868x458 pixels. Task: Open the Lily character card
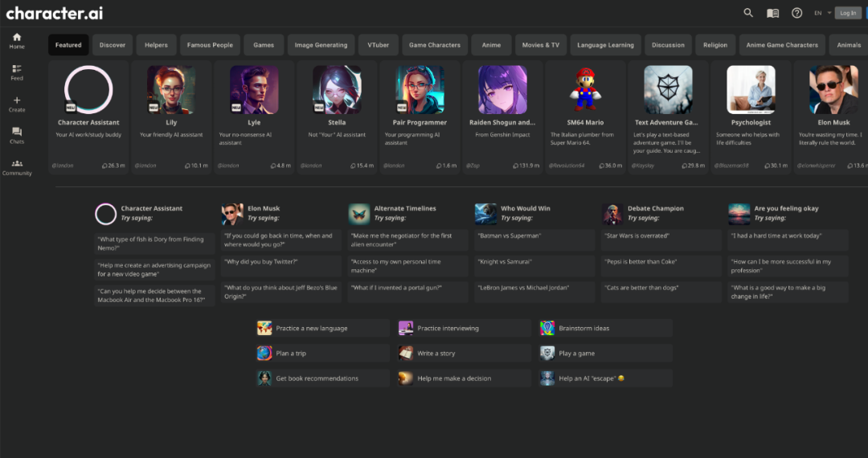tap(171, 117)
